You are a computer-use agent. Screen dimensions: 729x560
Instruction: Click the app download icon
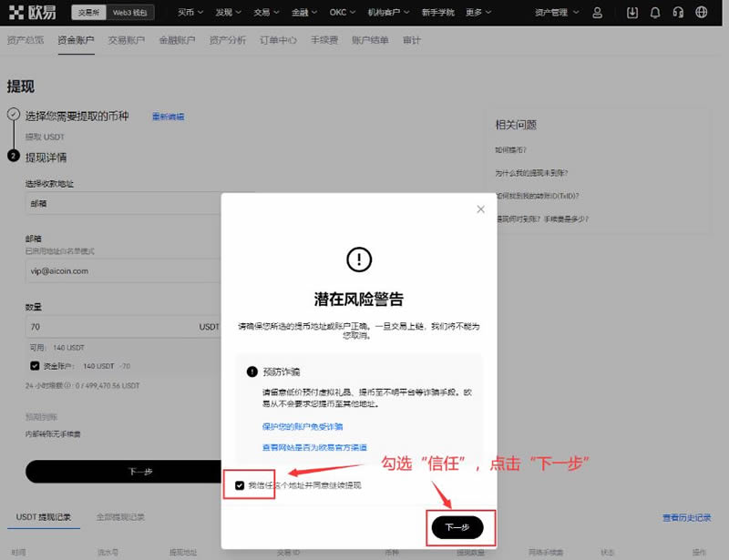(x=632, y=13)
